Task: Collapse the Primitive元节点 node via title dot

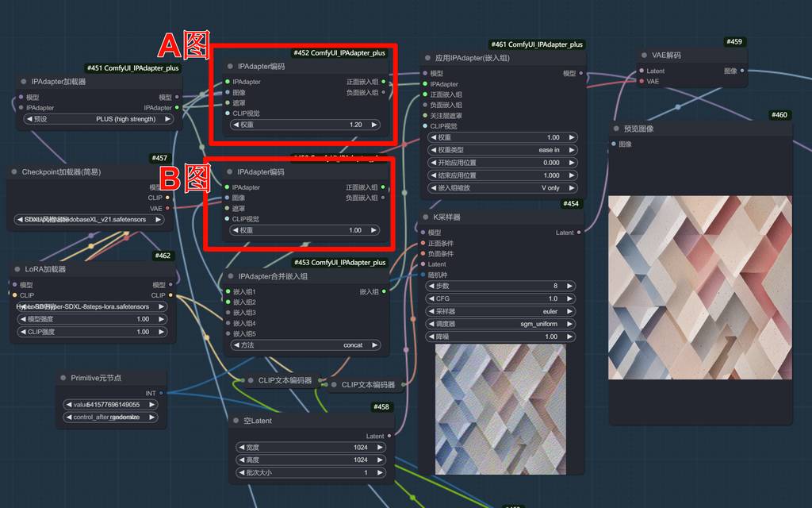Action: (x=63, y=379)
